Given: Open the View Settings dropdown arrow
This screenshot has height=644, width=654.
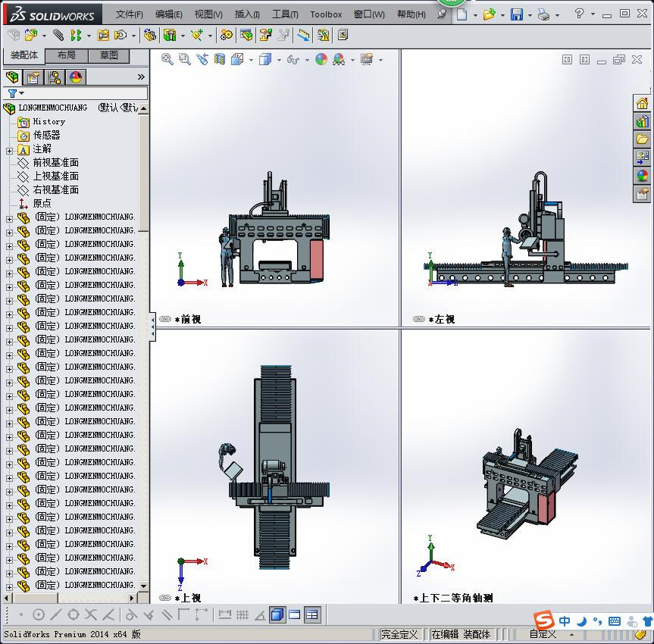Looking at the screenshot, I should click(x=380, y=60).
